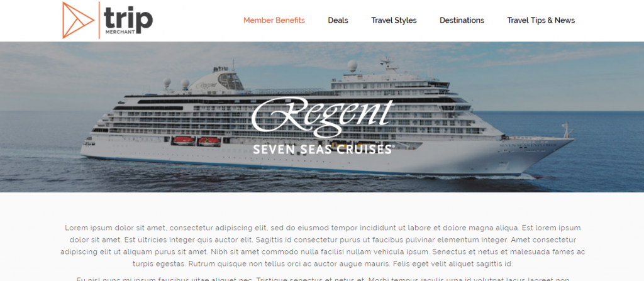Click the white Regent script logo
The image size is (644, 281).
pyautogui.click(x=323, y=117)
